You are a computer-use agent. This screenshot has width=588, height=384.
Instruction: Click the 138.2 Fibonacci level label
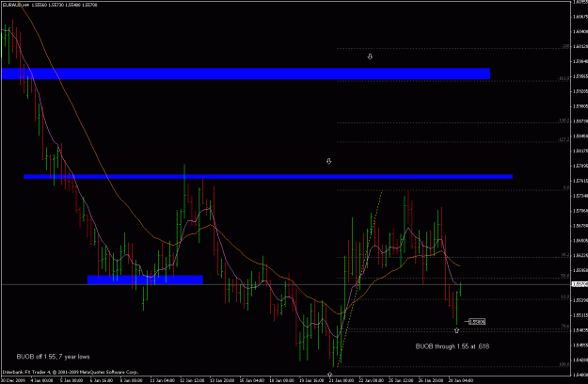click(564, 120)
